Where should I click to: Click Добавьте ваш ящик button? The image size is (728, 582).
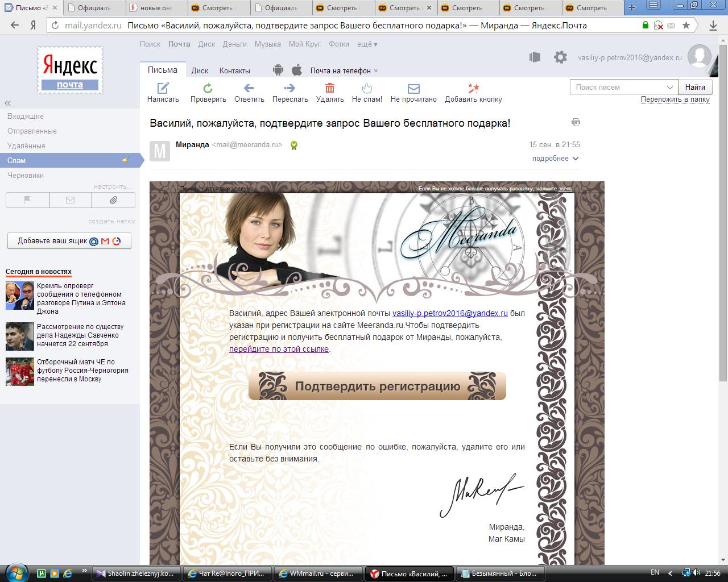[69, 241]
